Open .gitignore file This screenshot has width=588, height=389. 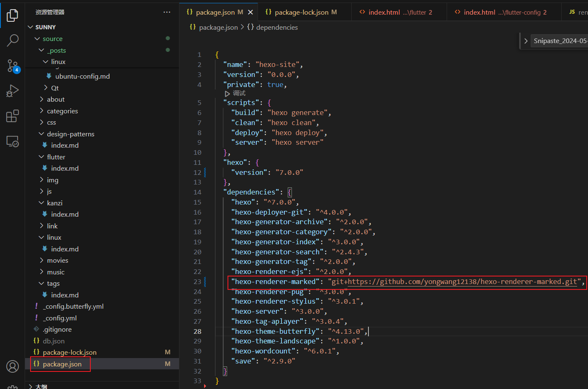point(57,329)
